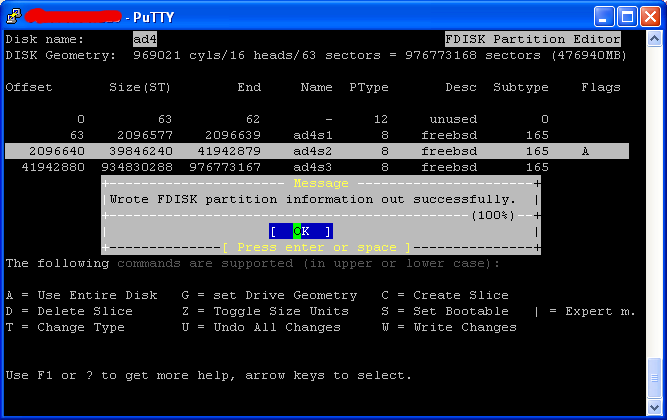Click the 'Delete Slice' command text
667x420 pixels.
coord(85,311)
